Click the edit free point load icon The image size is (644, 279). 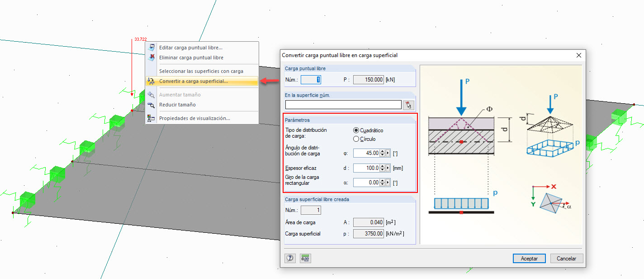(x=152, y=47)
